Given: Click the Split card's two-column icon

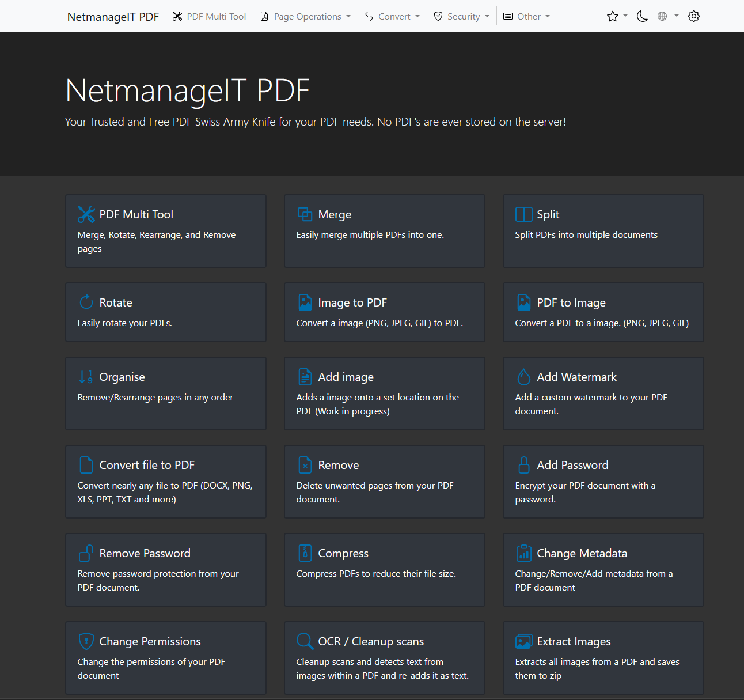Looking at the screenshot, I should (x=523, y=214).
